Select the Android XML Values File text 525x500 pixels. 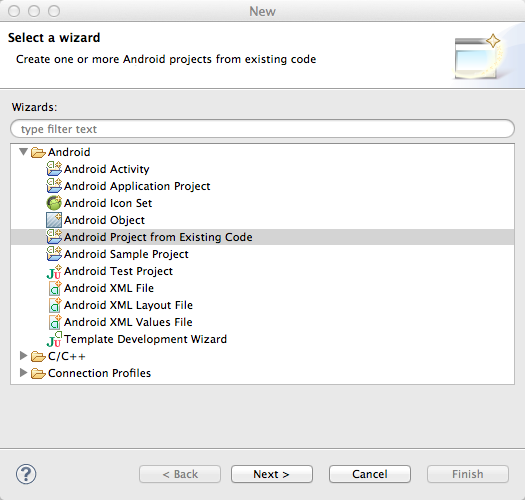point(128,322)
